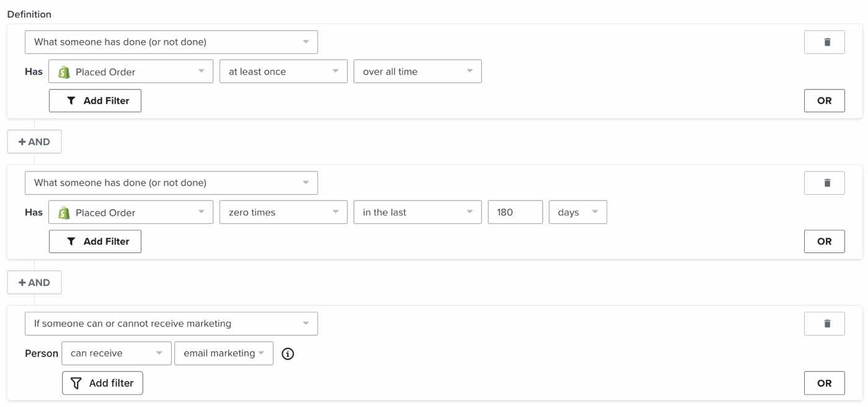868x407 pixels.
Task: Remove the marketing consent condition via trash icon
Action: click(x=824, y=324)
